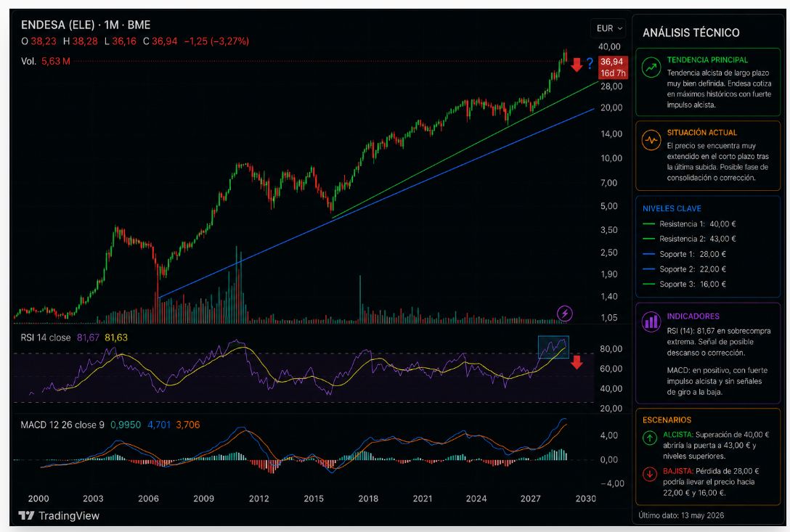Click the close value C 36,94 in header
Screen dimensions: 790x532
[160, 41]
